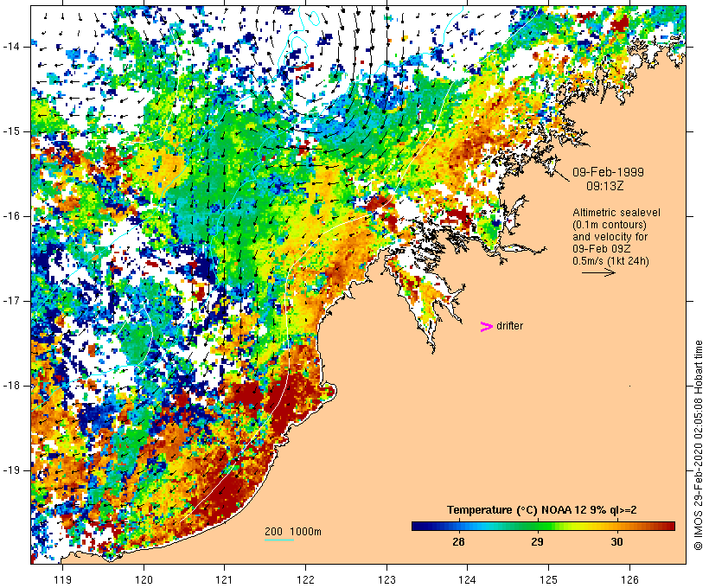Click the IMOS copyright timestamp text
This screenshot has height=588, width=709.
[699, 445]
